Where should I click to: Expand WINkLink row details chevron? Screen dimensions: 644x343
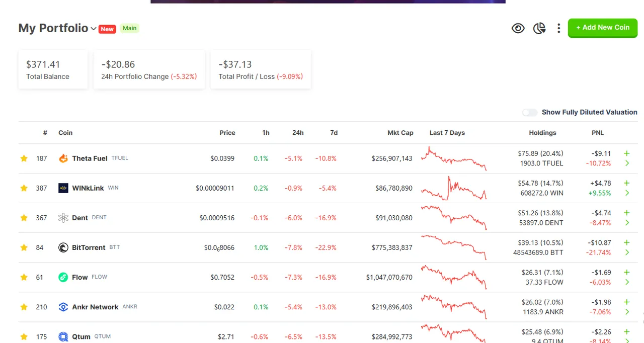point(627,193)
